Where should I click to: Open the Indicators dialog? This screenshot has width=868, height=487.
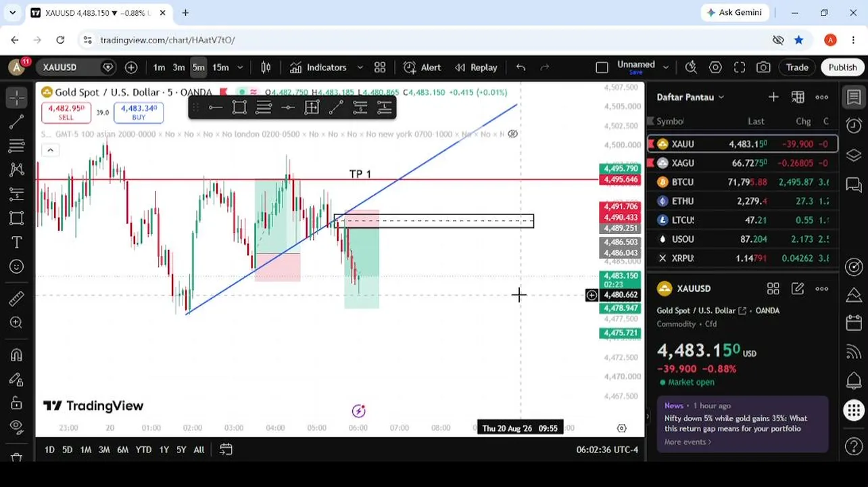click(318, 68)
